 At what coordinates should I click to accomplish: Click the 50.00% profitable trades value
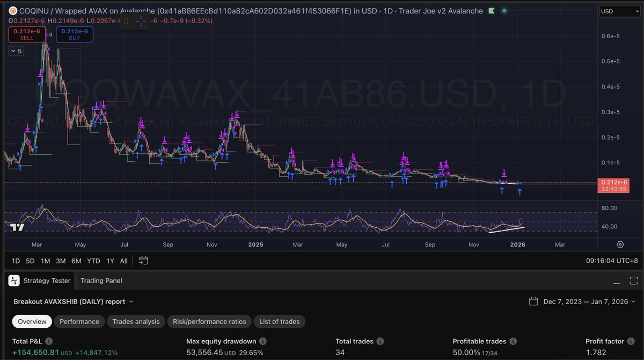pos(466,352)
